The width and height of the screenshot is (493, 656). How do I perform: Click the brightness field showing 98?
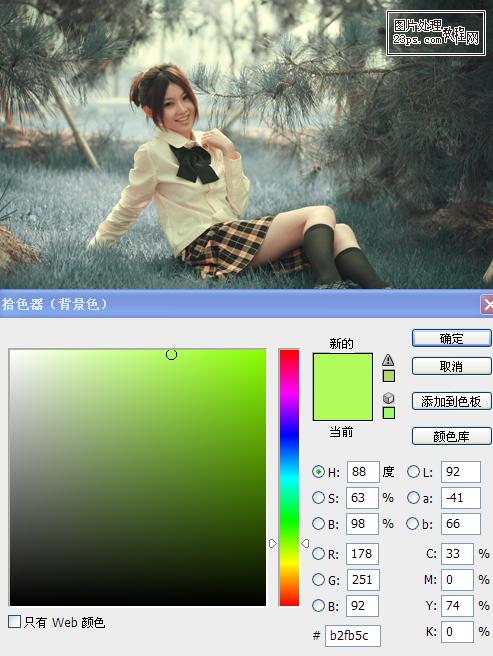[x=362, y=524]
